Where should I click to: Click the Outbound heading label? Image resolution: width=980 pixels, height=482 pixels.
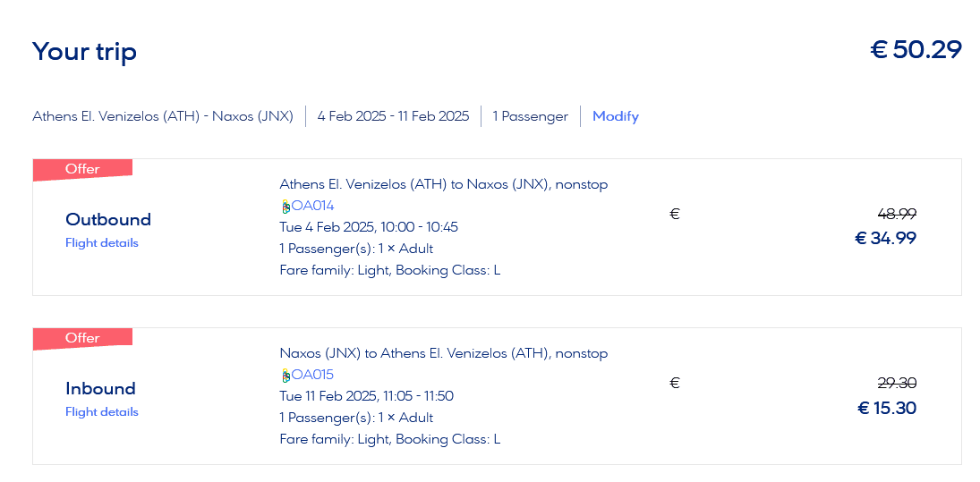point(108,220)
